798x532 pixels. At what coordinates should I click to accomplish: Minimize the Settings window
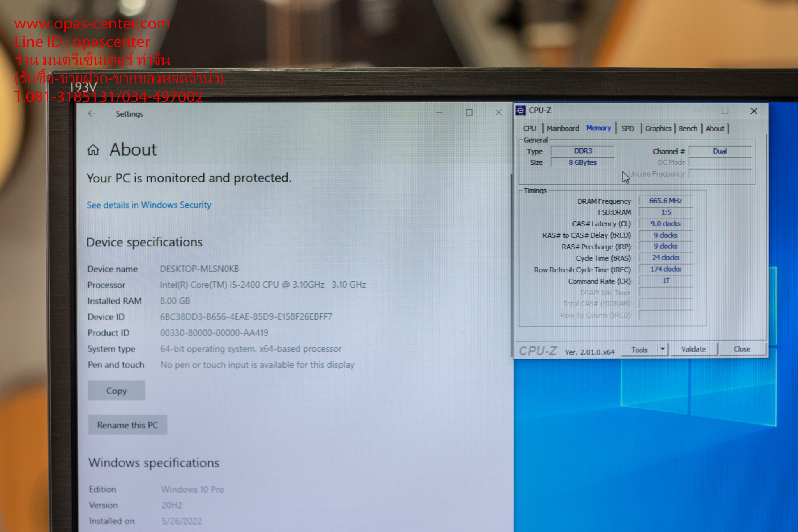pyautogui.click(x=440, y=113)
